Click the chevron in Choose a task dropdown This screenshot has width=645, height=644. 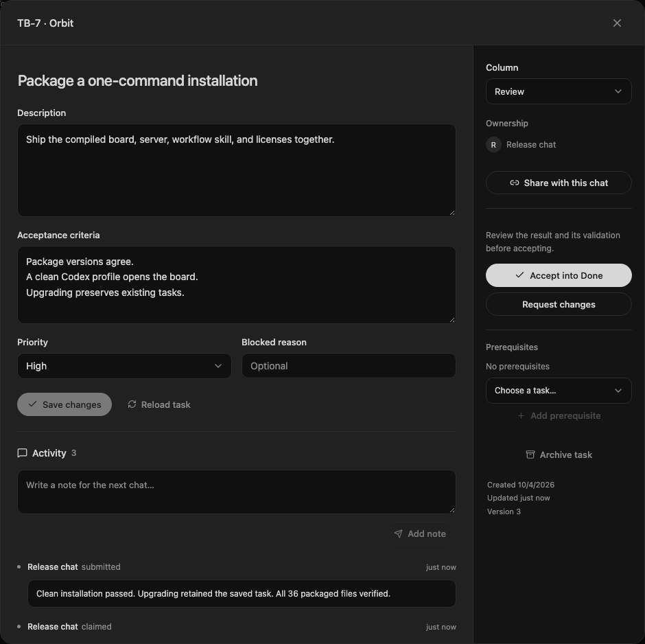pos(618,391)
